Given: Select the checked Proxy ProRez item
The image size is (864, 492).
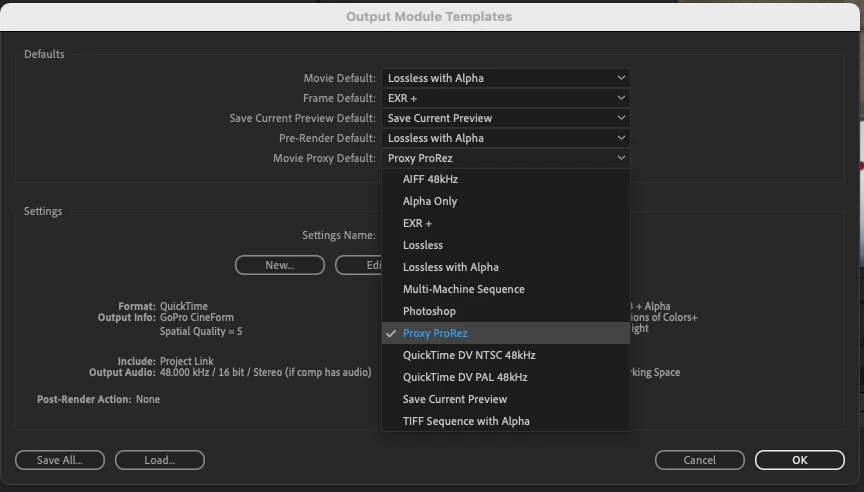Looking at the screenshot, I should [x=506, y=333].
